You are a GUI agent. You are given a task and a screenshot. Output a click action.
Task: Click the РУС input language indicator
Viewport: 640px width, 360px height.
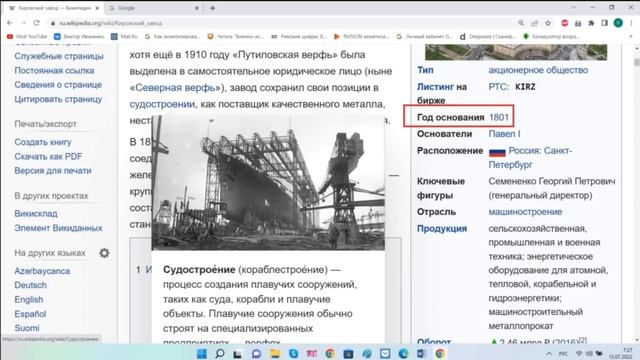563,353
